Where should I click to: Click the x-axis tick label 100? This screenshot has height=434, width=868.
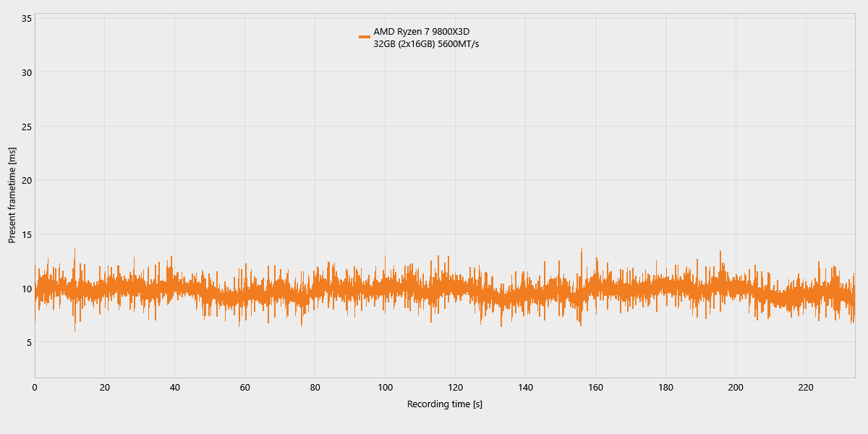[386, 388]
